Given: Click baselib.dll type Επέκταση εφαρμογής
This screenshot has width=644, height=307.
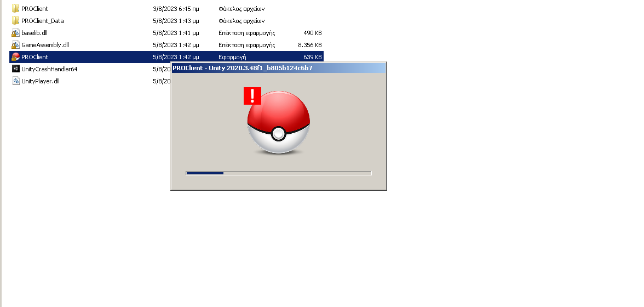Looking at the screenshot, I should click(x=247, y=33).
